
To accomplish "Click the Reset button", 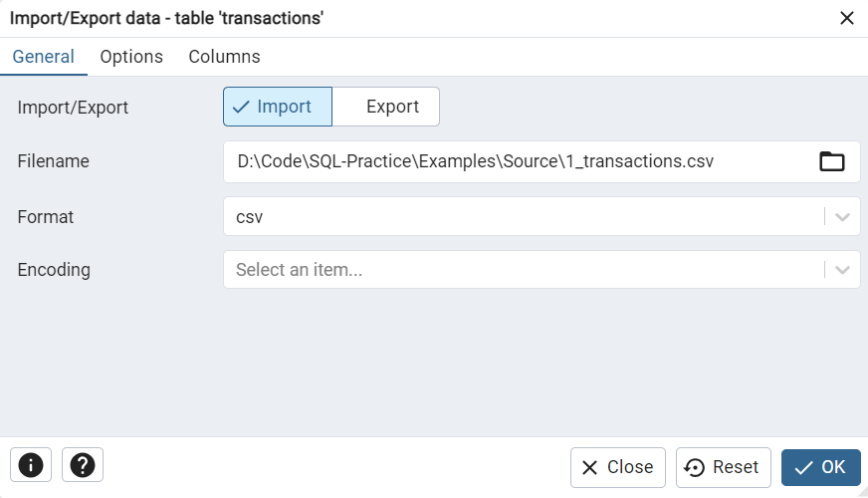I will [x=723, y=467].
